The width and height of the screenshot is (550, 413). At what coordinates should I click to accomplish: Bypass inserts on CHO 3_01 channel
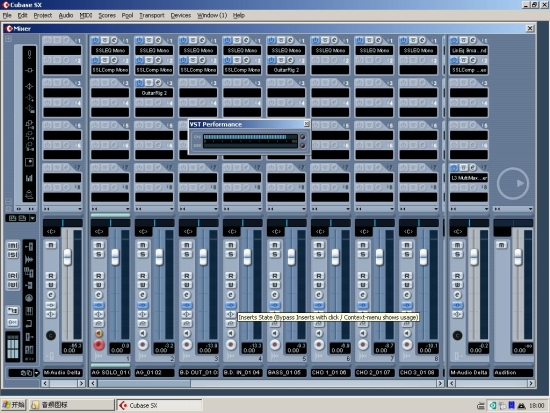(x=407, y=305)
